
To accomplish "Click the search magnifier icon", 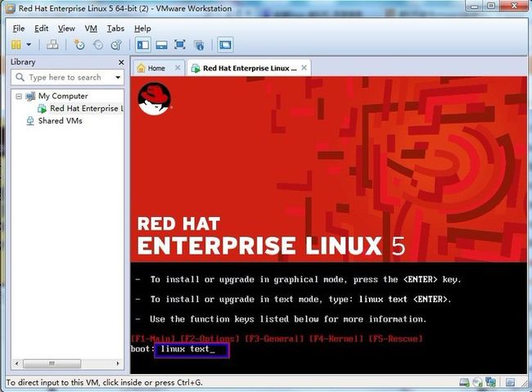I will coord(20,78).
